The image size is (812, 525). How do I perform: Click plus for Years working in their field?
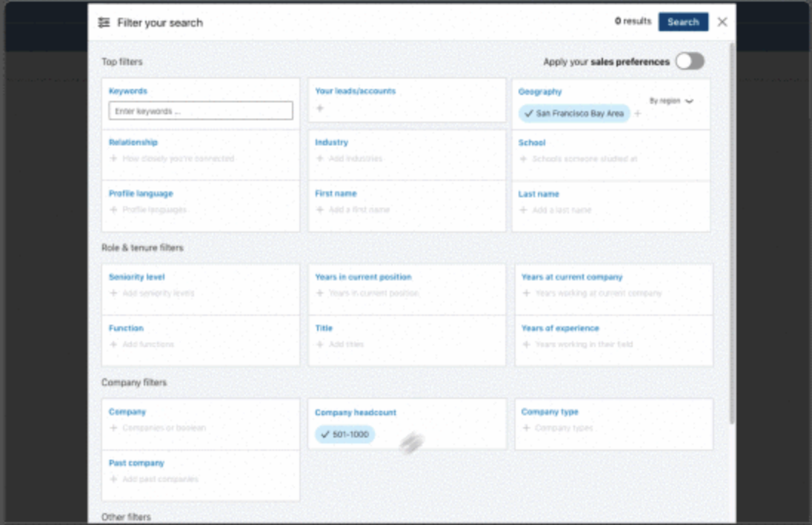pos(526,344)
